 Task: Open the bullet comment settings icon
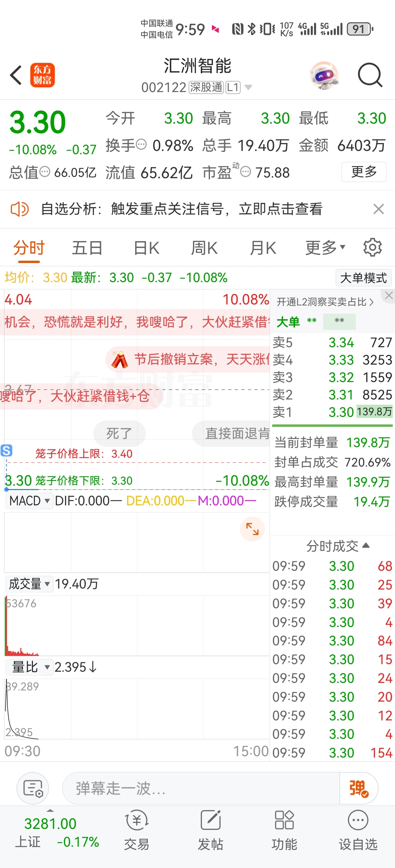33,788
